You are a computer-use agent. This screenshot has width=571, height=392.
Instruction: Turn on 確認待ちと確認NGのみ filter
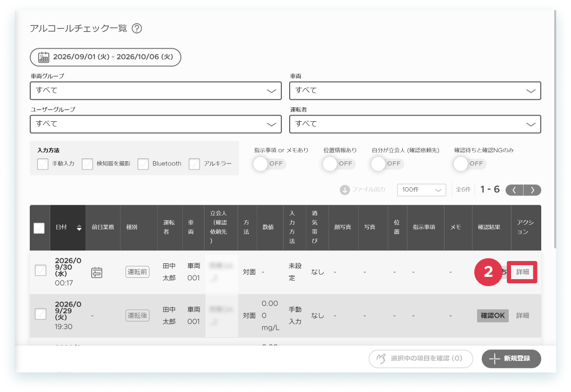(469, 163)
